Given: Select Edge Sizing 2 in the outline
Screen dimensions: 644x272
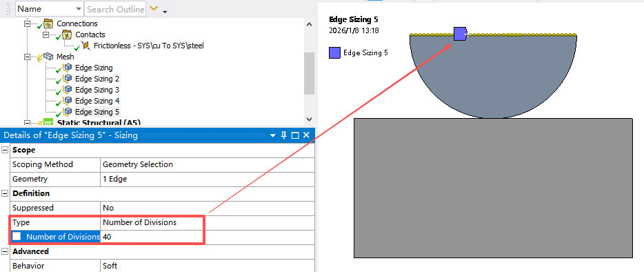Looking at the screenshot, I should click(97, 79).
